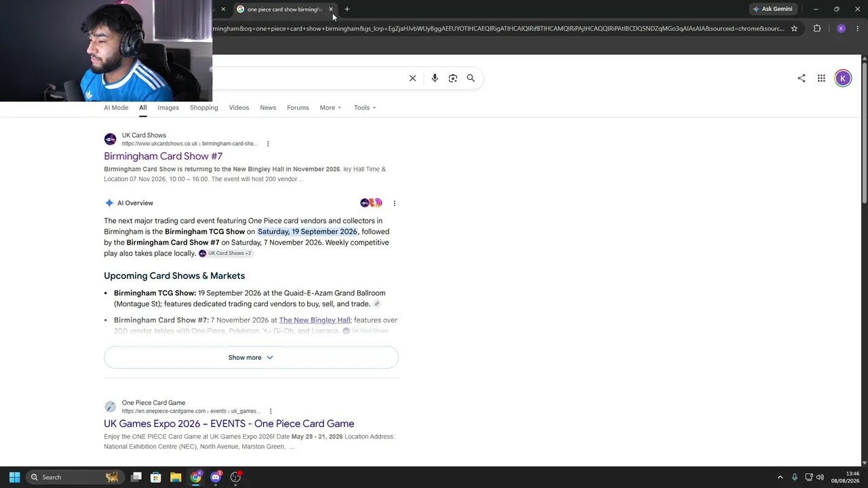Click the share icon on results page
This screenshot has height=488, width=868.
pyautogui.click(x=802, y=78)
